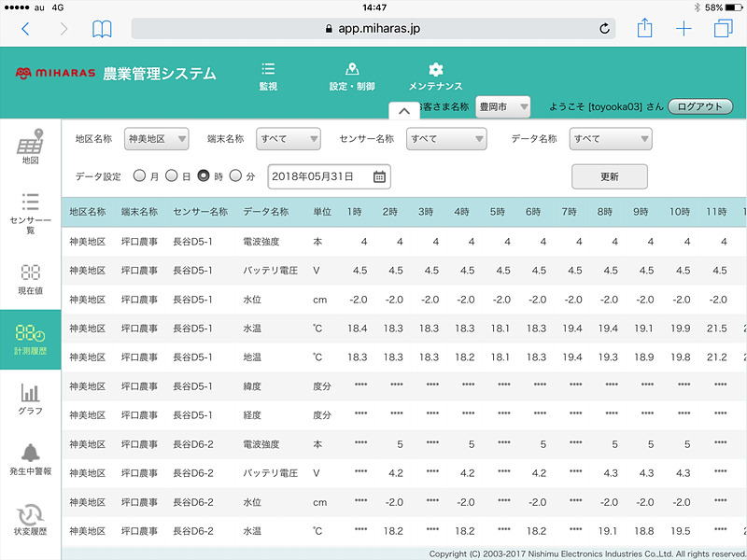
Task: Open センサー一覧 sensor list in sidebar
Action: (31, 214)
